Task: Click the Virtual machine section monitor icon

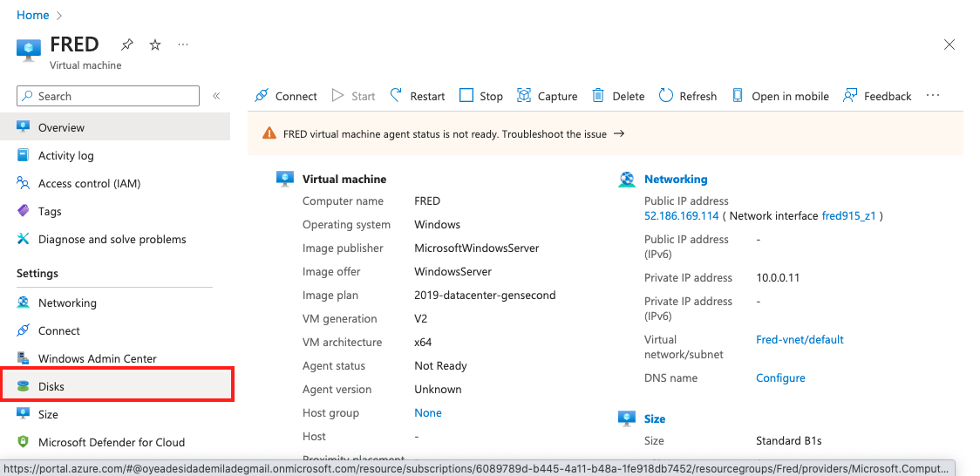Action: click(285, 179)
